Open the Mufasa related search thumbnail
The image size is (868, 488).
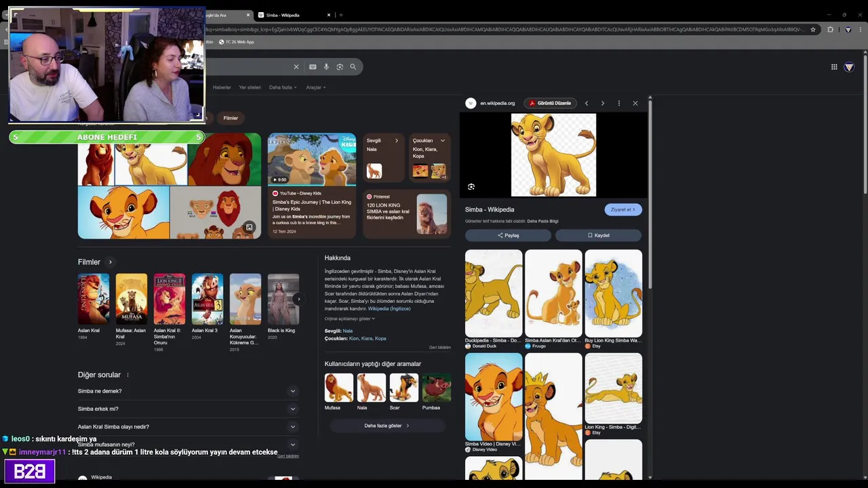339,388
